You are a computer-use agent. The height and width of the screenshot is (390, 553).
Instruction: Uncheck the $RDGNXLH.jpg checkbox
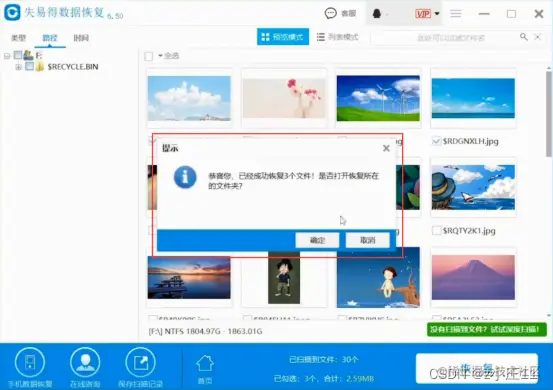pos(436,141)
